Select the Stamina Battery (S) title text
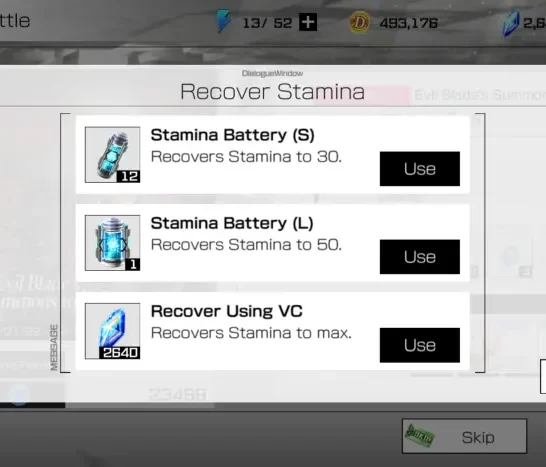This screenshot has width=546, height=467. coord(233,135)
